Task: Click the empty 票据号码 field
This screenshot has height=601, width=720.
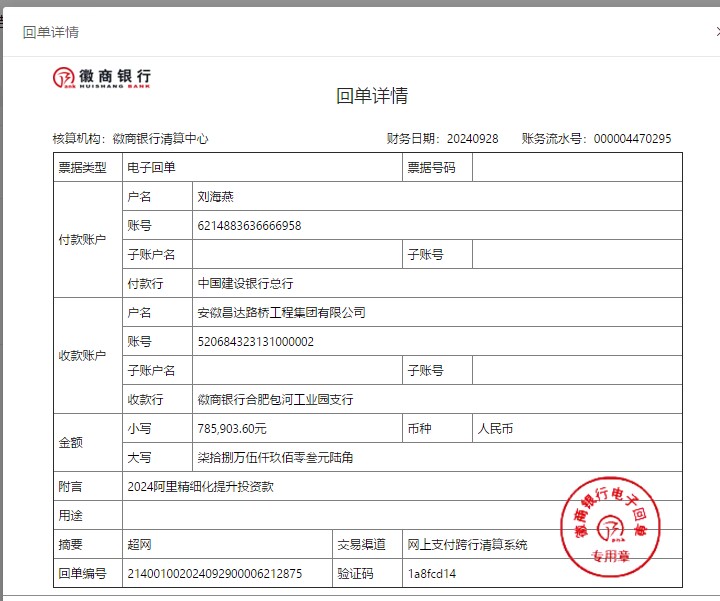Action: (576, 168)
